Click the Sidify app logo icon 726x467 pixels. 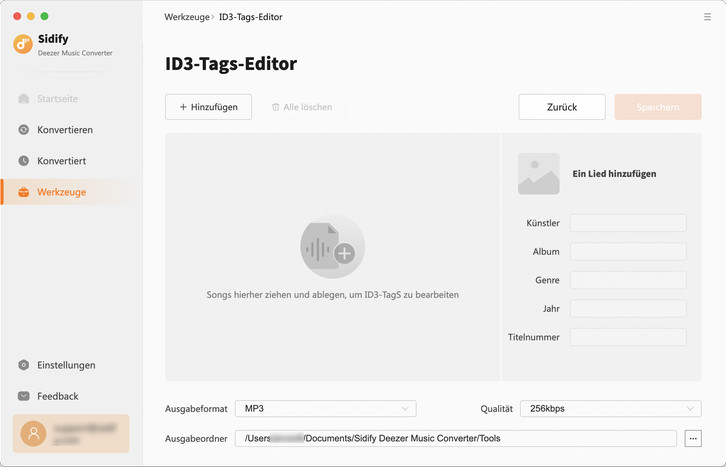[x=23, y=44]
